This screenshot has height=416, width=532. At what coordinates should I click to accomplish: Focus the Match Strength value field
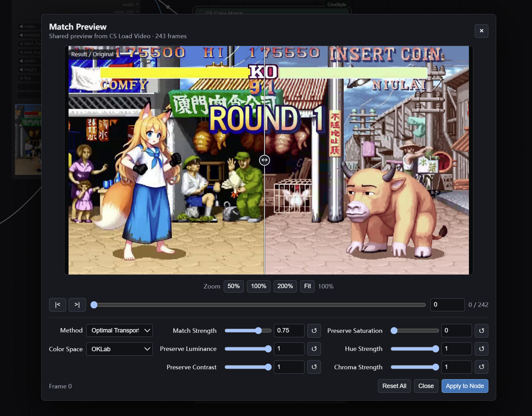click(x=289, y=330)
